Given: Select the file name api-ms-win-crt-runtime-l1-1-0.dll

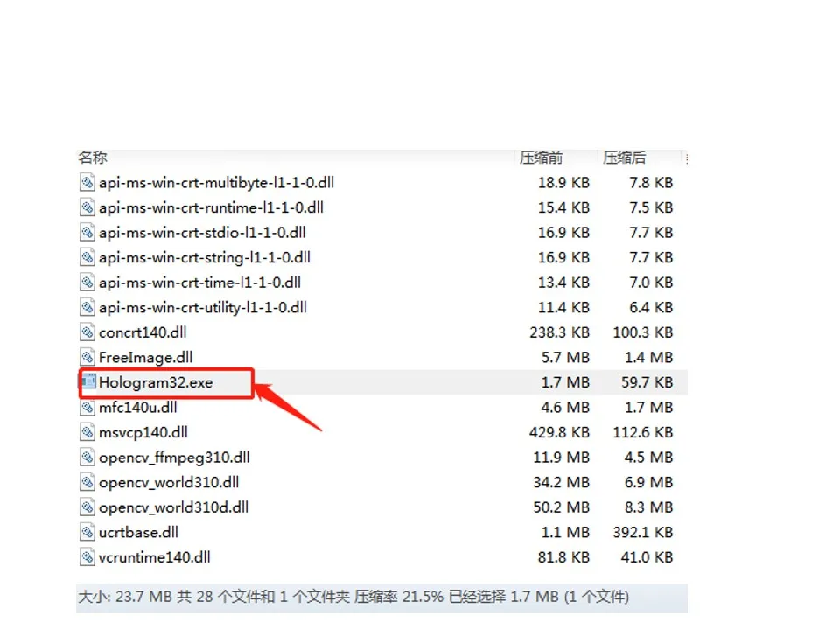Looking at the screenshot, I should (212, 207).
